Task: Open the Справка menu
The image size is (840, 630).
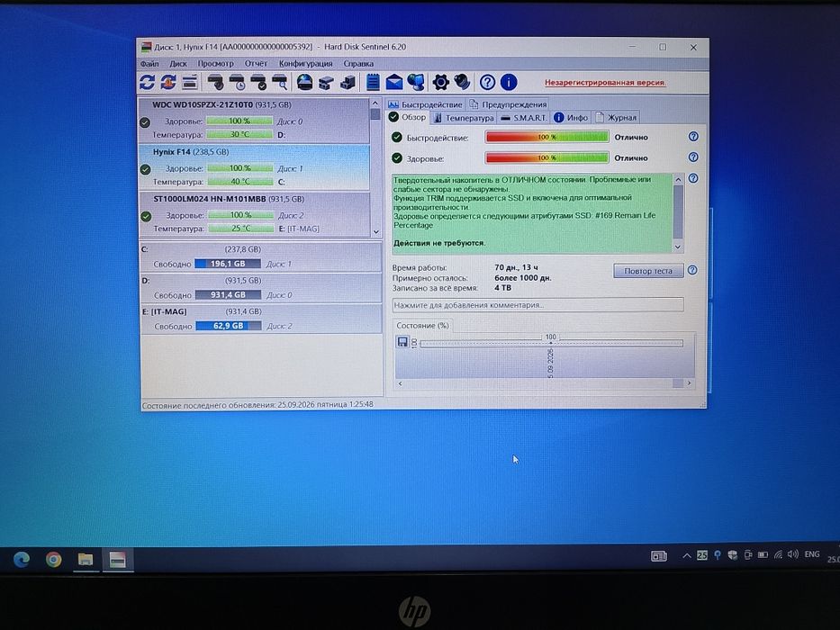Action: [x=358, y=64]
